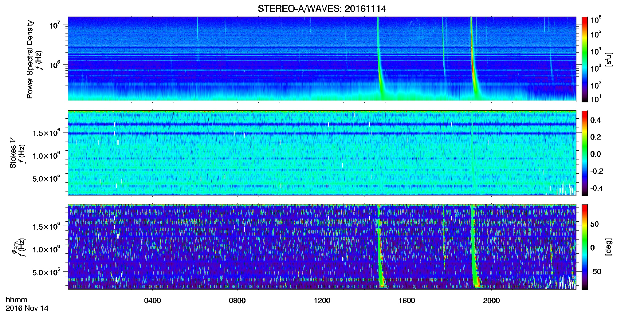Click the degrees color bar beside φ panel
The width and height of the screenshot is (644, 332).
point(585,247)
